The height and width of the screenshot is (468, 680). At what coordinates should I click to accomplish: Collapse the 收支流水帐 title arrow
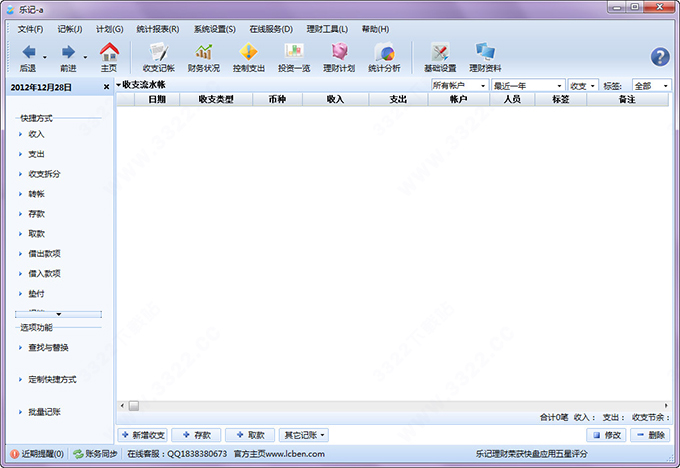118,85
